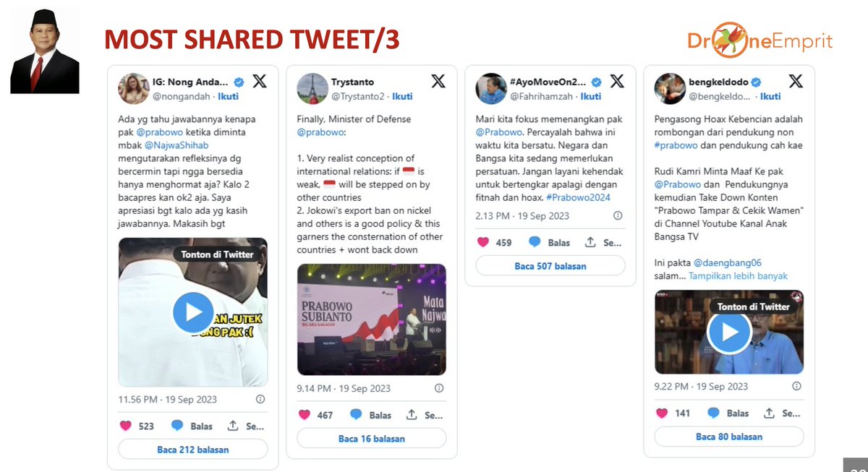Open Baca 212 balasan replies
This screenshot has height=472, width=868.
[x=193, y=450]
